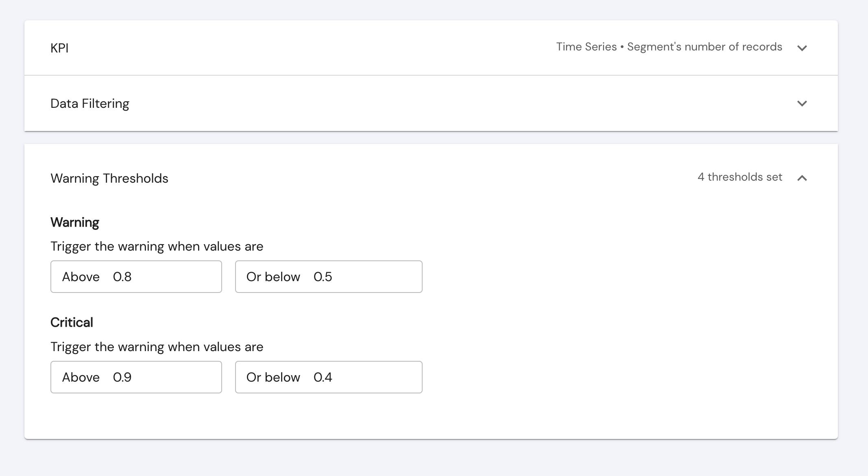Click the bold Critical heading
Image resolution: width=868 pixels, height=476 pixels.
72,323
